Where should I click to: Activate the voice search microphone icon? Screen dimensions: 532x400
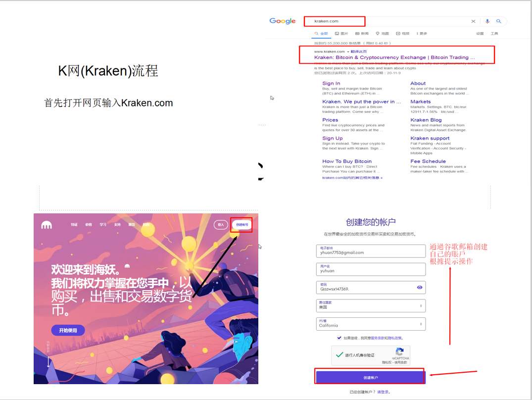click(488, 21)
